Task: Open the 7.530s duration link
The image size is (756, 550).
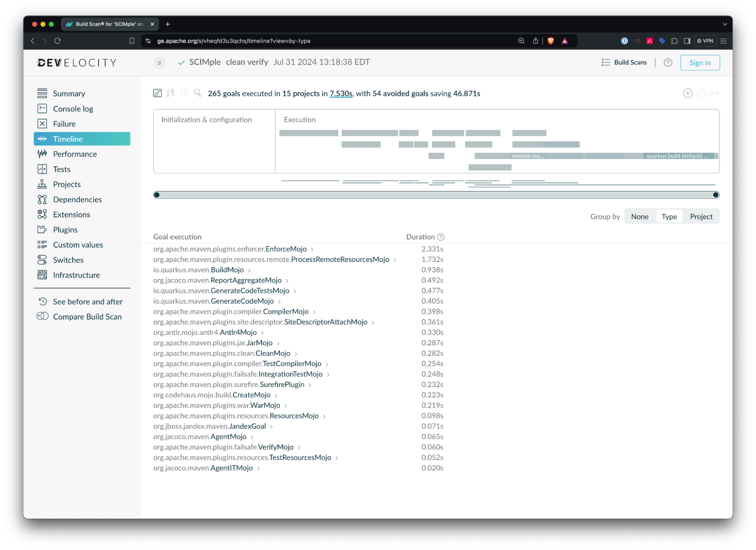Action: [340, 93]
